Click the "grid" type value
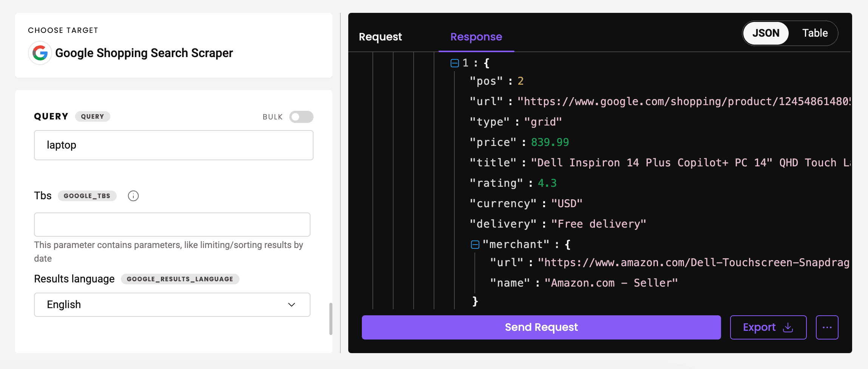Image resolution: width=868 pixels, height=369 pixels. click(543, 122)
